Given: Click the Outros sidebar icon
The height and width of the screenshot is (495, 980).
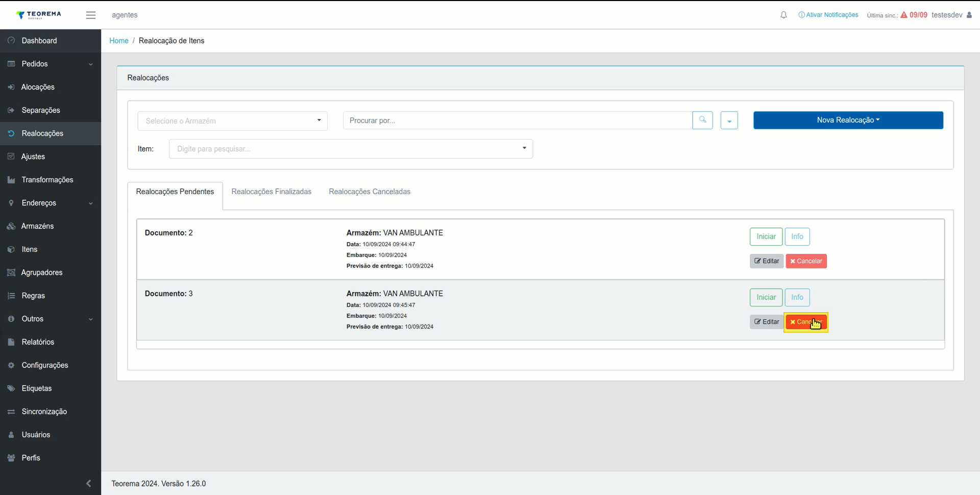Looking at the screenshot, I should tap(11, 319).
